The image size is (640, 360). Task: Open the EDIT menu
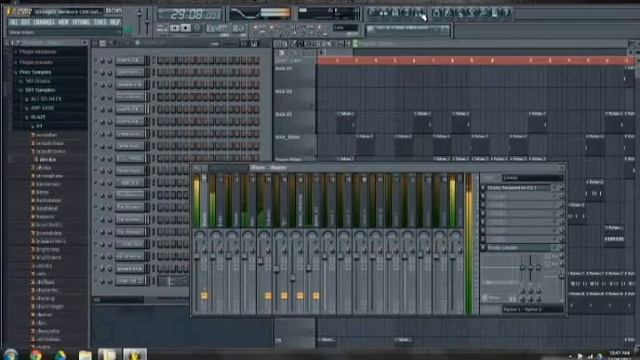click(x=26, y=22)
